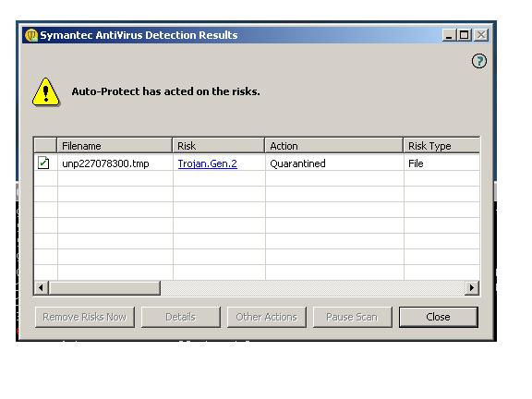Close the window with the title bar X
532x399 pixels.
click(x=481, y=35)
